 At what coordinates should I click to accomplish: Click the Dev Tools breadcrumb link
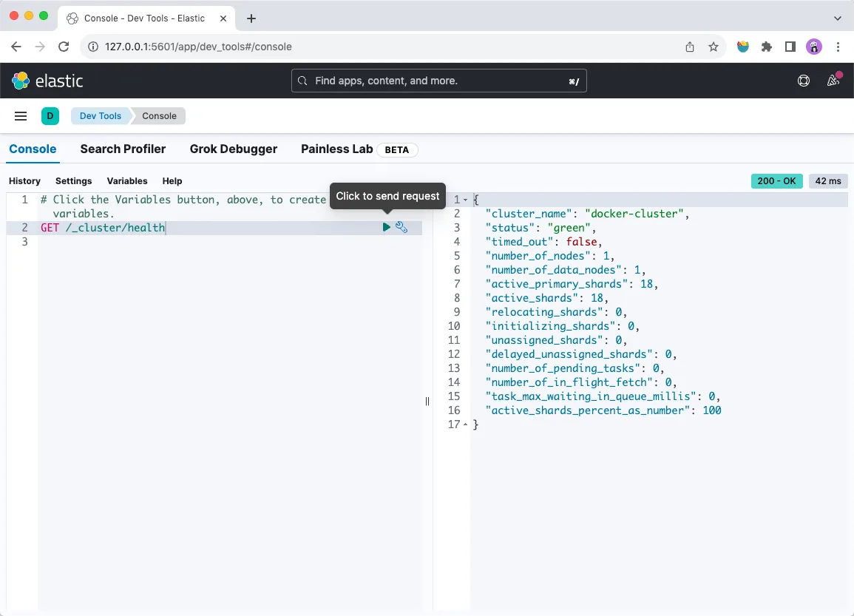[x=100, y=115]
